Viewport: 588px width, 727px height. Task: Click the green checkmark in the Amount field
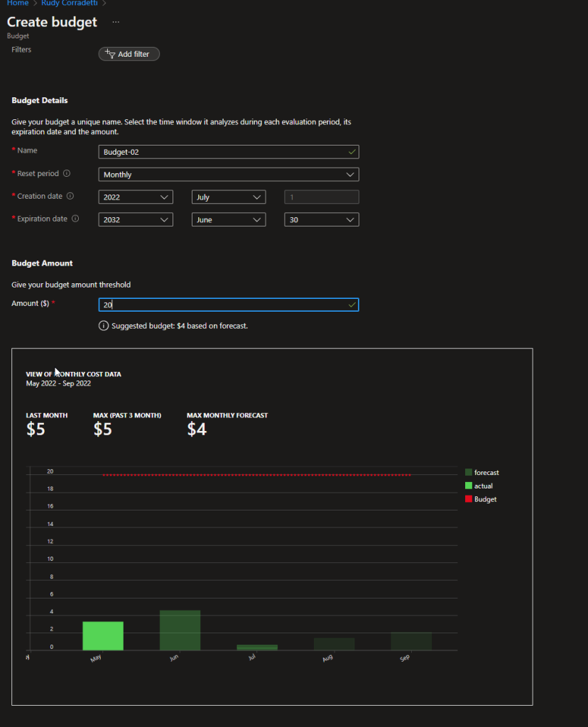click(x=352, y=305)
